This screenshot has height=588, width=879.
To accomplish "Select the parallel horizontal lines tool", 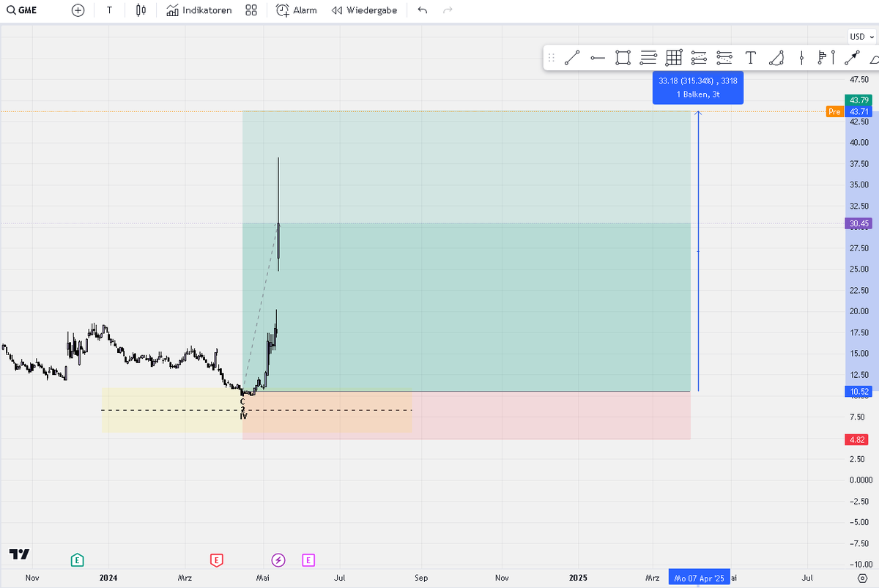I will [648, 58].
